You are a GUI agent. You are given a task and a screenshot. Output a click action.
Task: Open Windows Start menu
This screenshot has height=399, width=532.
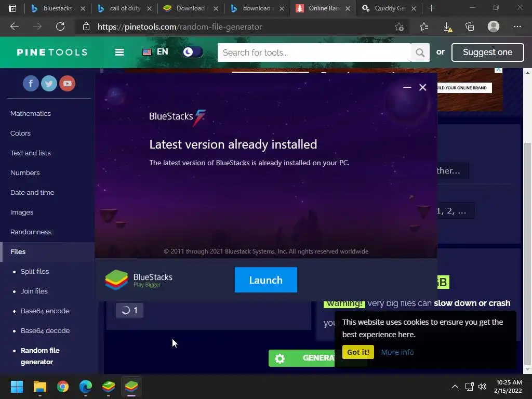(17, 387)
